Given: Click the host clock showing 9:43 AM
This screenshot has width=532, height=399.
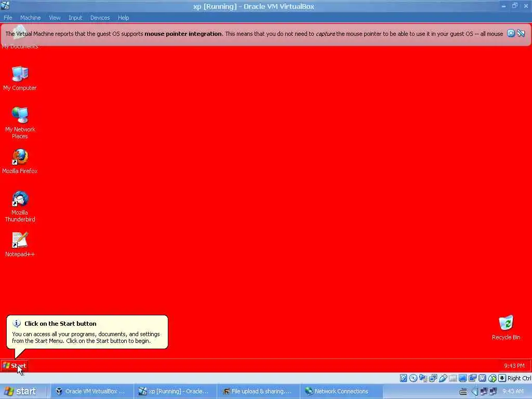Looking at the screenshot, I should (x=513, y=391).
